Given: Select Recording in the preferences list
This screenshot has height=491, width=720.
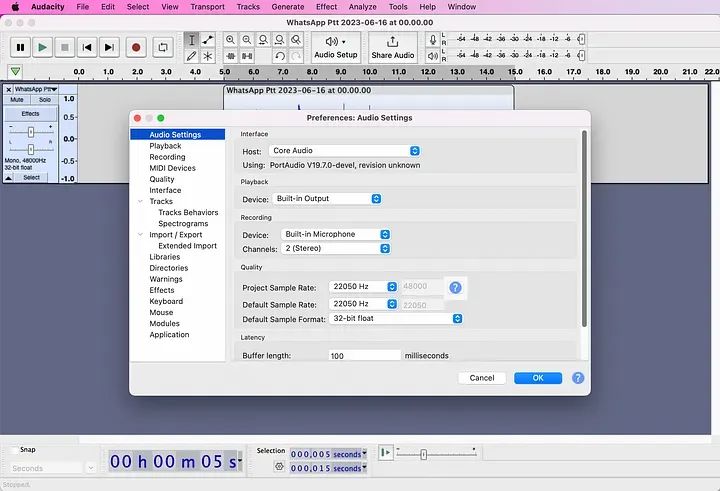Looking at the screenshot, I should 167,157.
